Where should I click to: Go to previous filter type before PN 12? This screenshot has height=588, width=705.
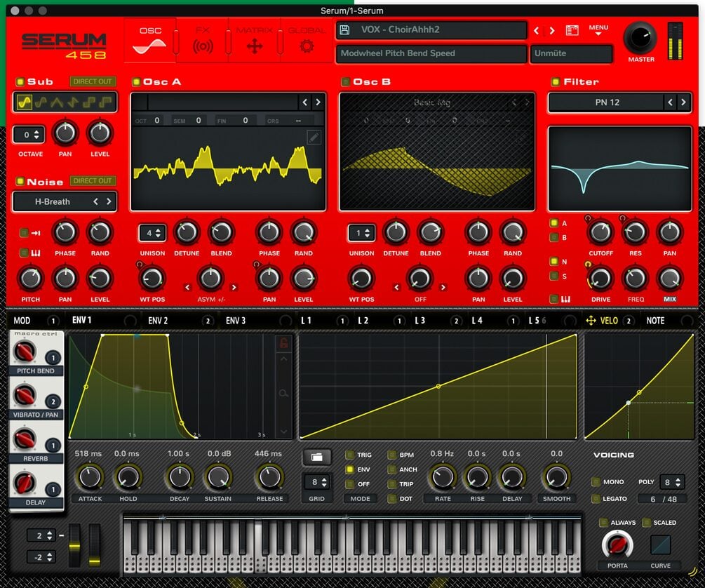tap(670, 102)
